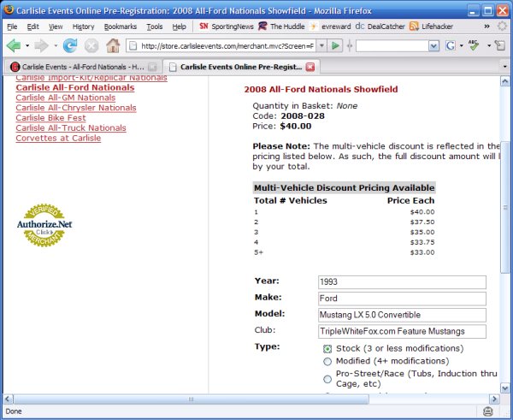Viewport: 513px width, 420px height.
Task: Open the Back button history dropdown
Action: [x=27, y=45]
